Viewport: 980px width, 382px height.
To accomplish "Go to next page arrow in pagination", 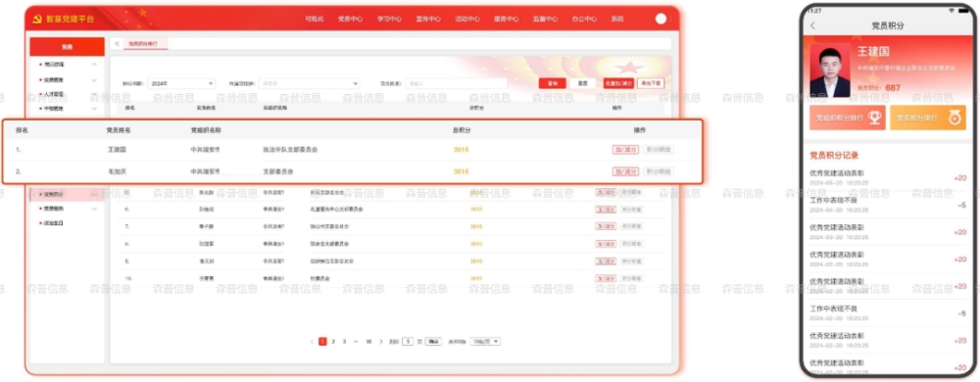I will pyautogui.click(x=381, y=342).
